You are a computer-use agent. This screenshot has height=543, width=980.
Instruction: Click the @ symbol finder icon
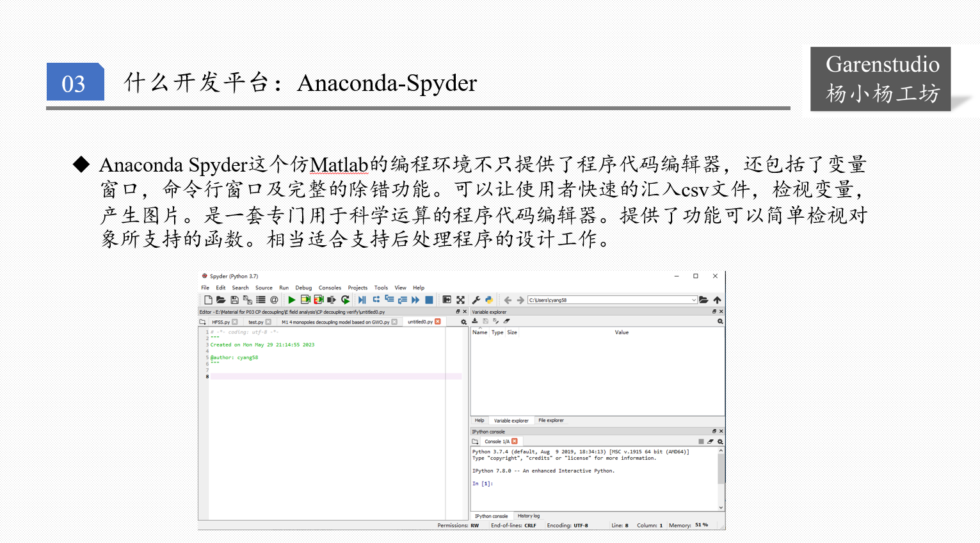[274, 300]
